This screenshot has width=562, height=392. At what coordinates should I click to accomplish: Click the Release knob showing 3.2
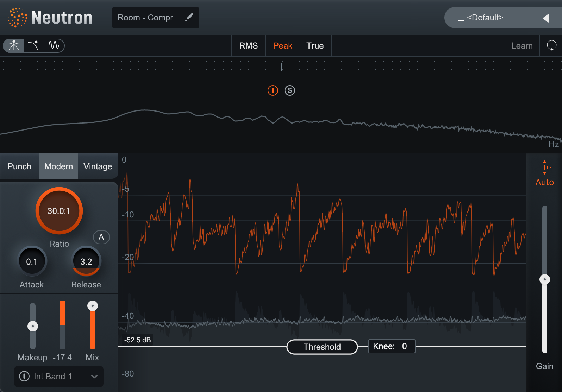pyautogui.click(x=86, y=261)
